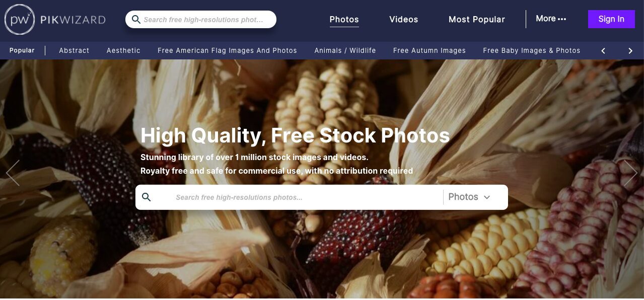Open the Animals / Wildlife category

click(345, 51)
